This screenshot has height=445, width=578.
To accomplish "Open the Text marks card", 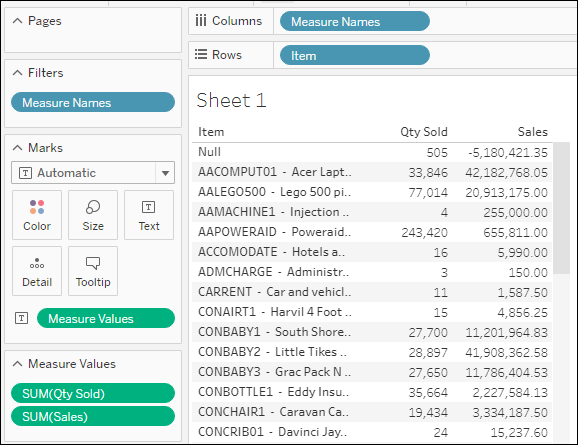I will (149, 215).
